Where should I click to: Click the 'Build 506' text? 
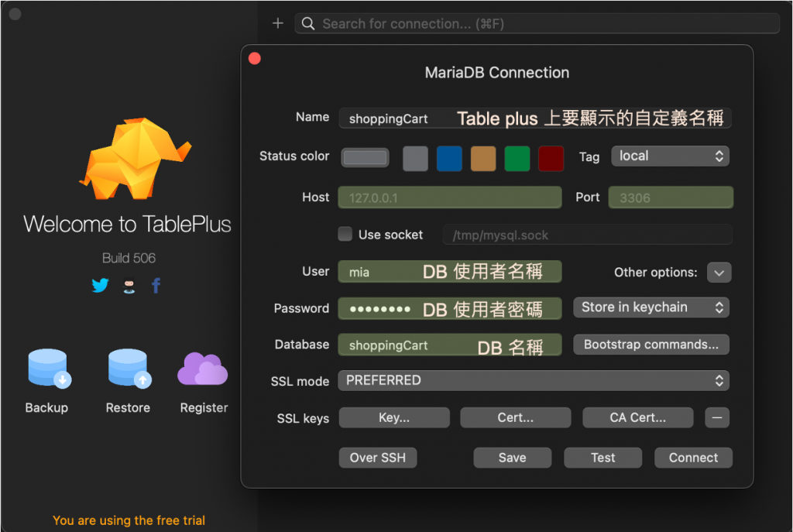[129, 258]
